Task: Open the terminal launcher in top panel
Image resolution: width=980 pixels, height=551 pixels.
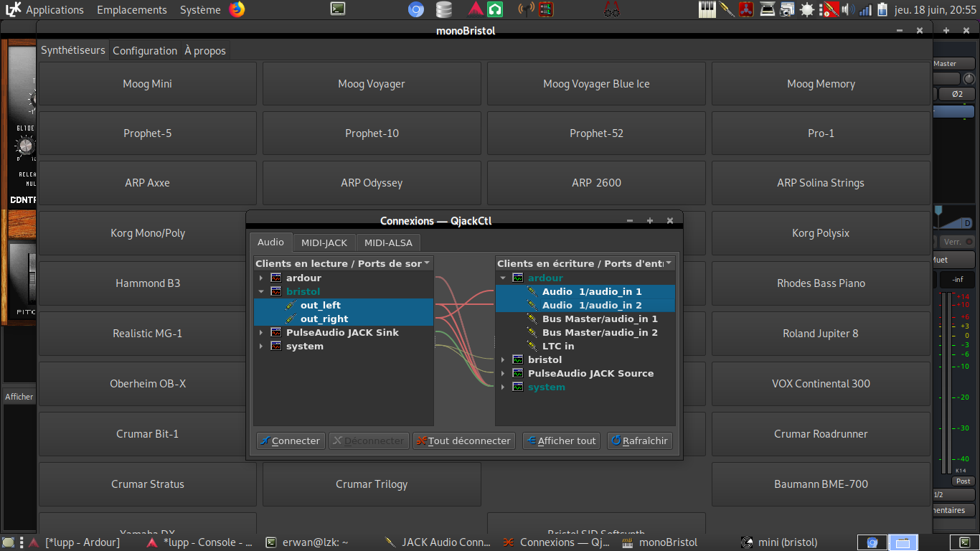Action: click(x=338, y=9)
